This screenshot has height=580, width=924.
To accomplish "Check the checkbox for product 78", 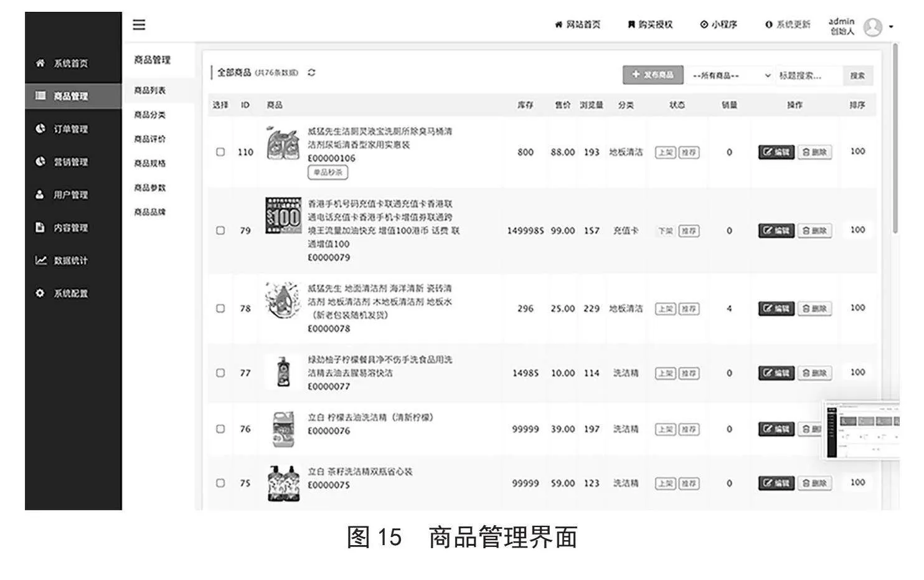I will (x=220, y=308).
